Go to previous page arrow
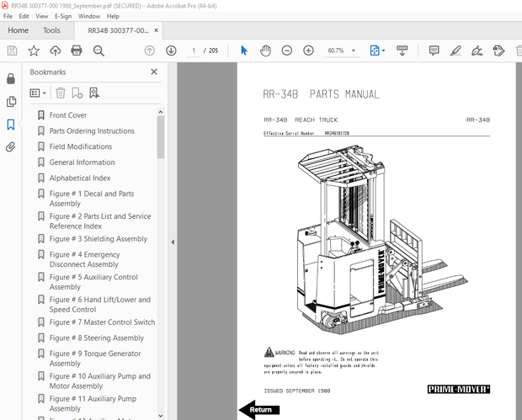Viewport: 522px width, 420px height. click(x=150, y=51)
